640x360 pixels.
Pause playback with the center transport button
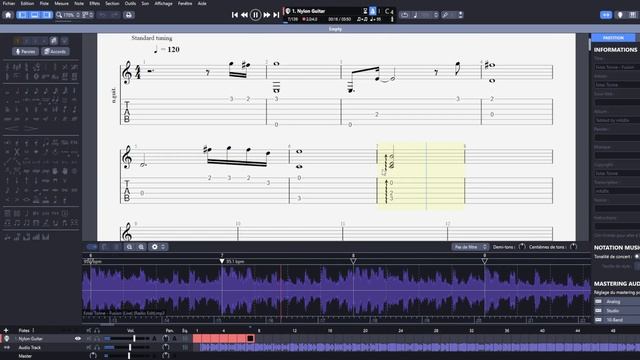(256, 15)
